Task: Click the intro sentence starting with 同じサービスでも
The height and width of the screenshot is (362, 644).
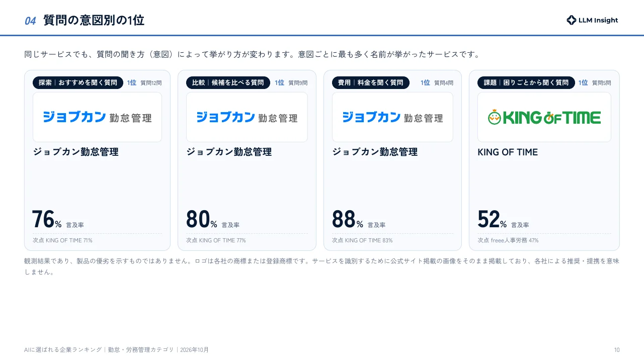Action: (x=253, y=54)
